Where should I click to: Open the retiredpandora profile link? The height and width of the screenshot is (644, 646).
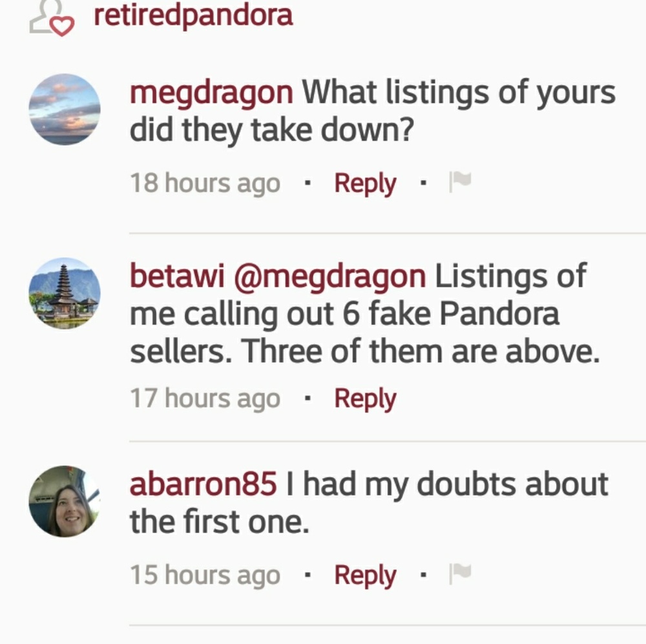193,16
